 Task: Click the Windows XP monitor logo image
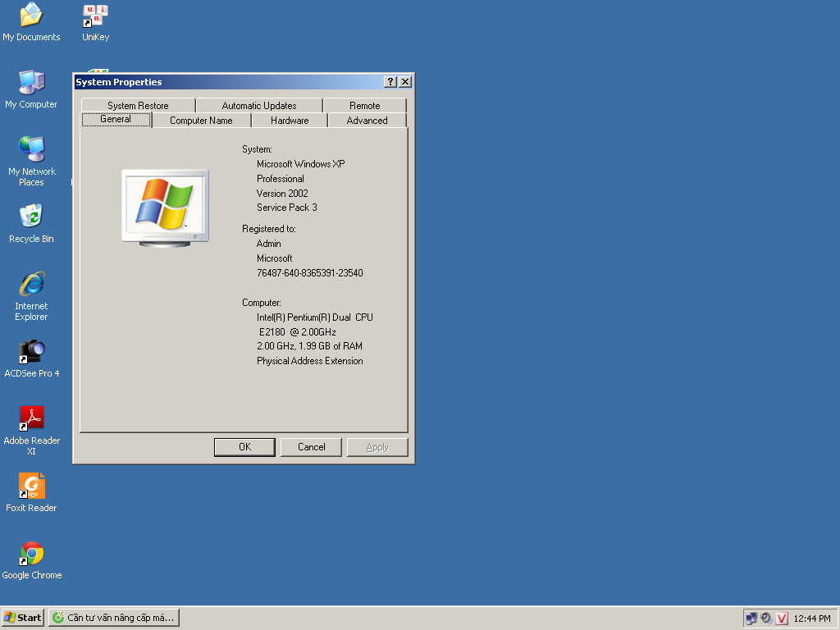pyautogui.click(x=165, y=208)
